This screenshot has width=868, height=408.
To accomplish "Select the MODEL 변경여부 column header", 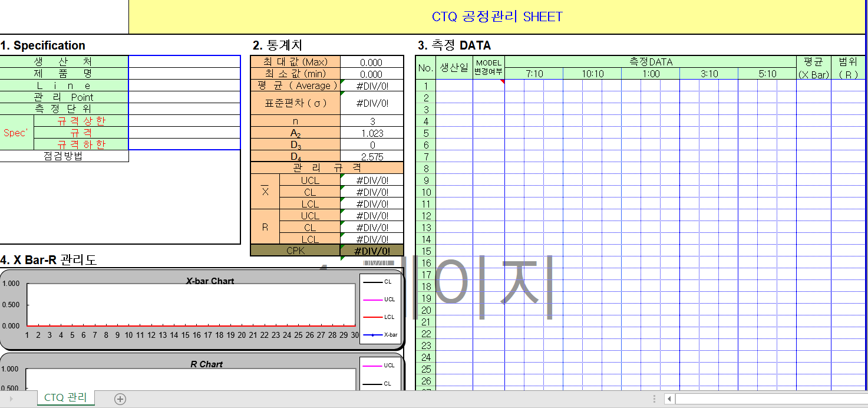I will coord(489,68).
